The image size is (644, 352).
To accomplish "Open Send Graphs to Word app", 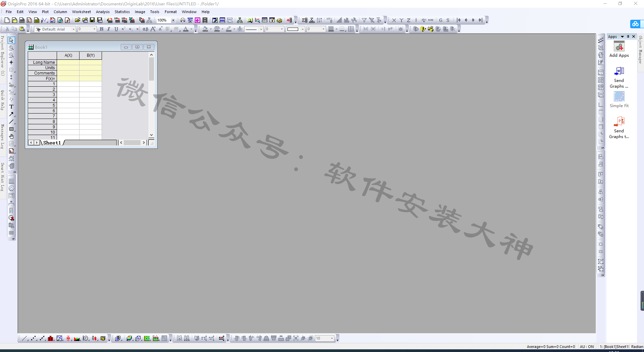I will click(619, 78).
